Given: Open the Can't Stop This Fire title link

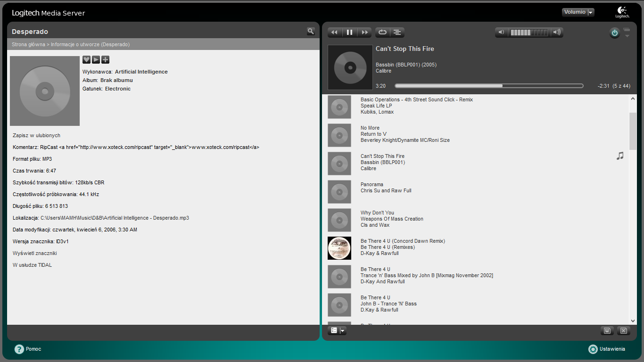Looking at the screenshot, I should [405, 49].
